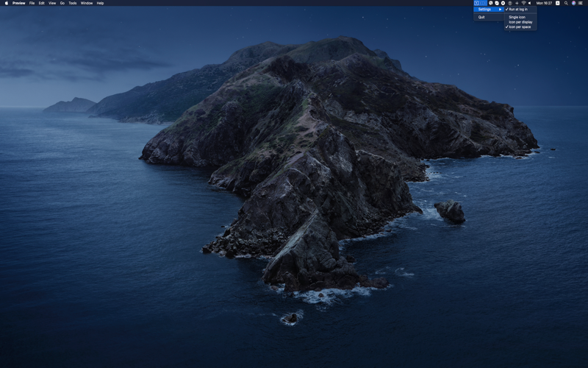Image resolution: width=588 pixels, height=368 pixels.
Task: Select Icon per space mode
Action: click(520, 26)
